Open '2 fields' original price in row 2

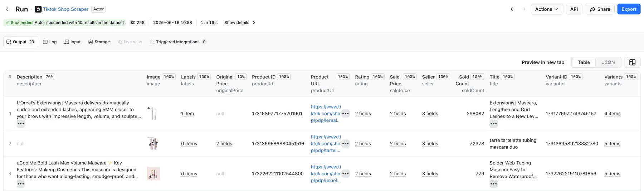[x=224, y=144]
